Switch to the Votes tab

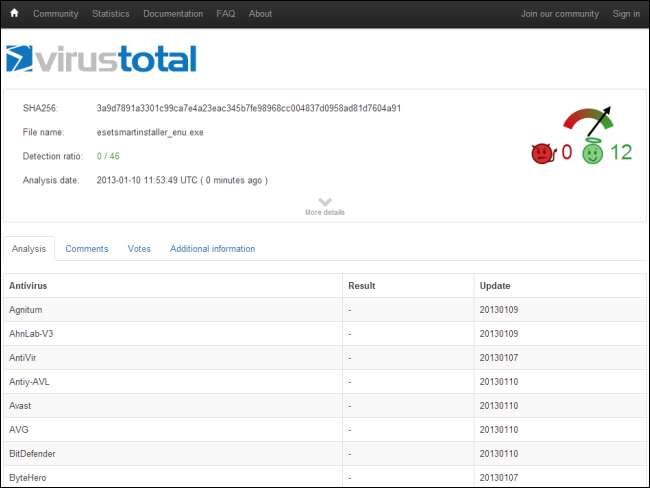click(x=139, y=249)
